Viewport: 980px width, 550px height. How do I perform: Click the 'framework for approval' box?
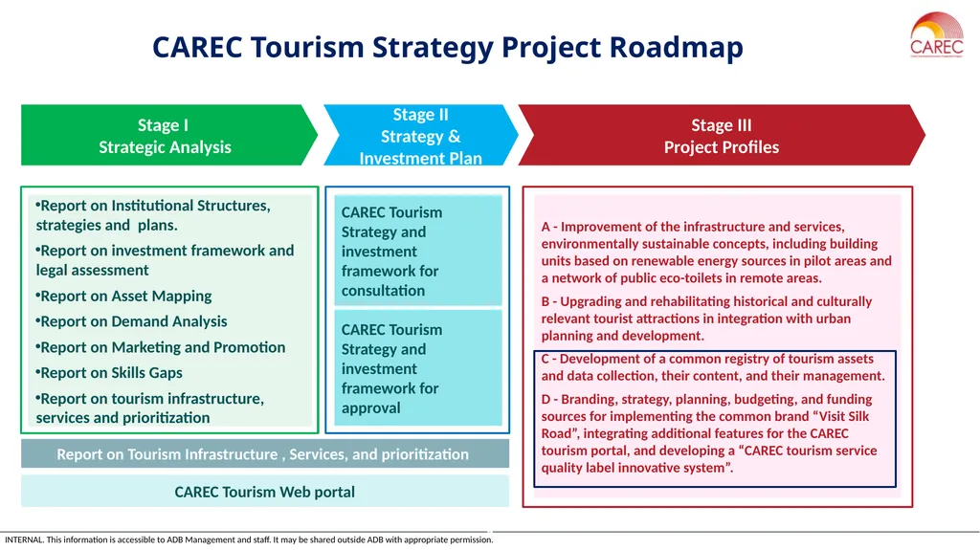[x=418, y=368]
